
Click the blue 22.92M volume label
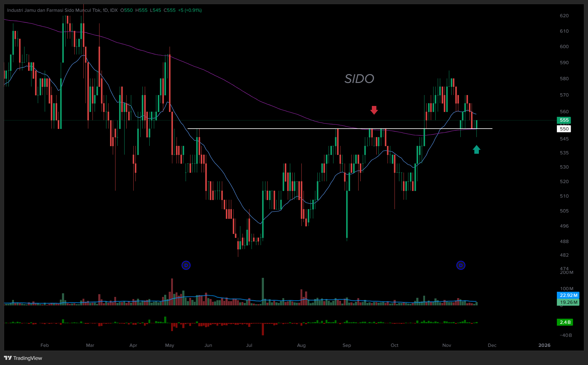[x=568, y=295]
